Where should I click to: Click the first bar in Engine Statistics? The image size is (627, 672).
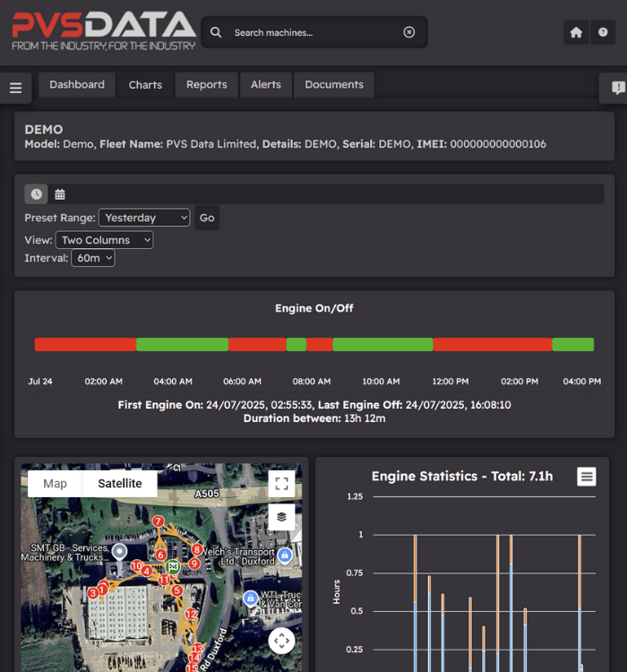(416, 603)
